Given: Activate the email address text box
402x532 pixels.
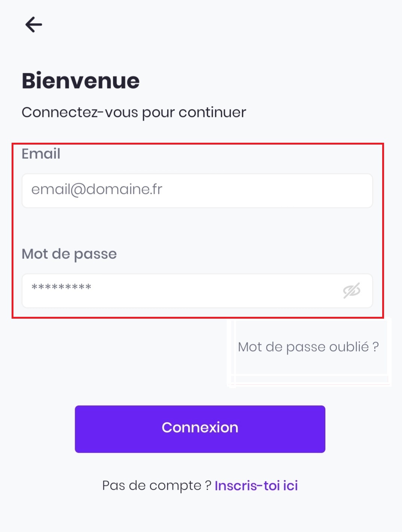Looking at the screenshot, I should click(197, 191).
